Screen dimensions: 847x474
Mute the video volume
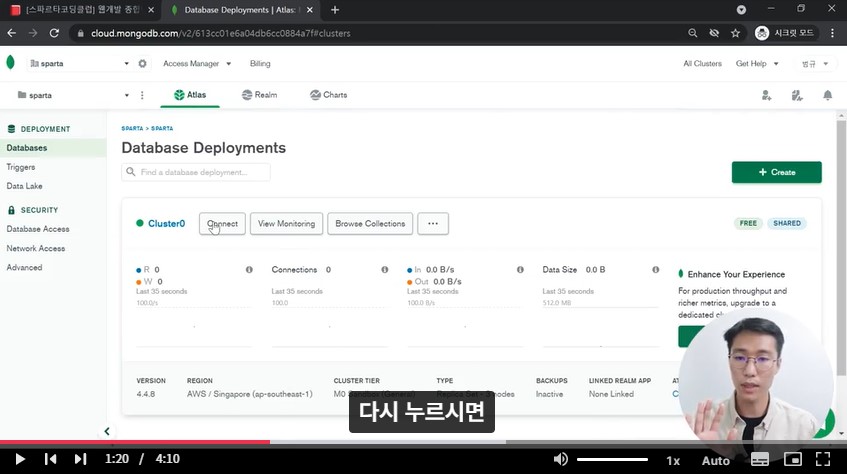tap(560, 459)
